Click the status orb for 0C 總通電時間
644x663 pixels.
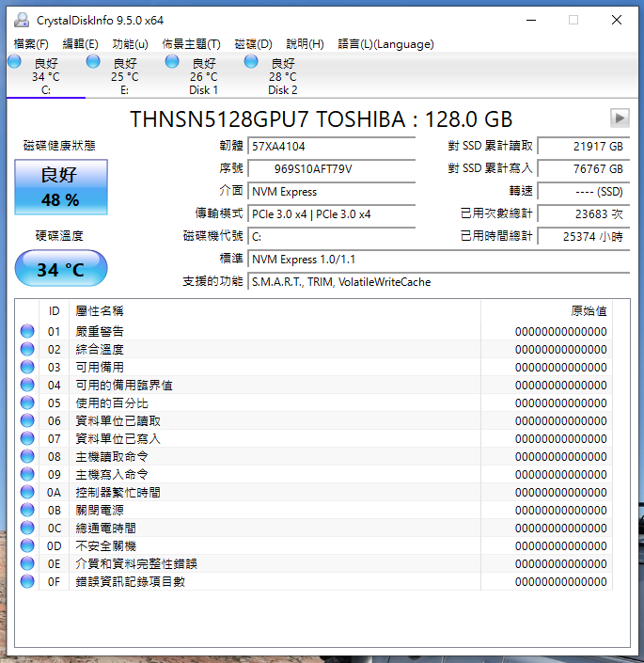27,528
